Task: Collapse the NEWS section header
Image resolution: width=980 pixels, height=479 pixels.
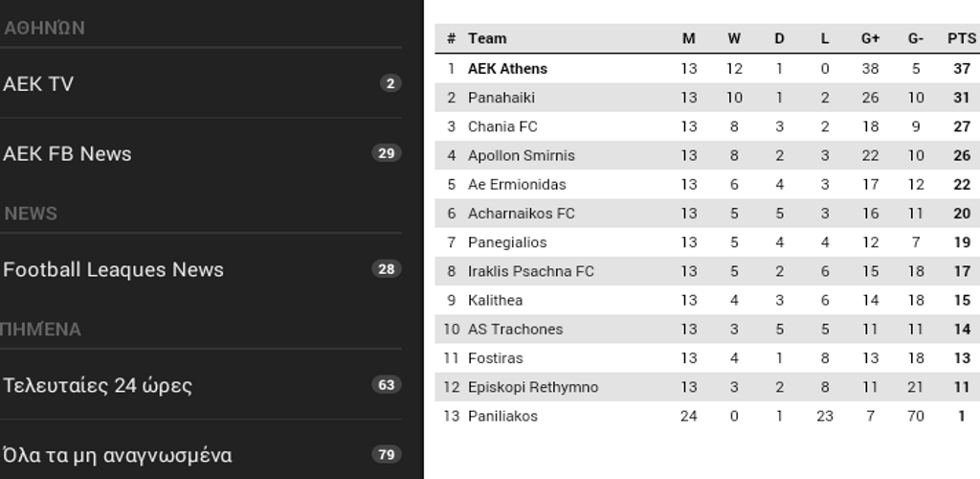Action: coord(31,214)
